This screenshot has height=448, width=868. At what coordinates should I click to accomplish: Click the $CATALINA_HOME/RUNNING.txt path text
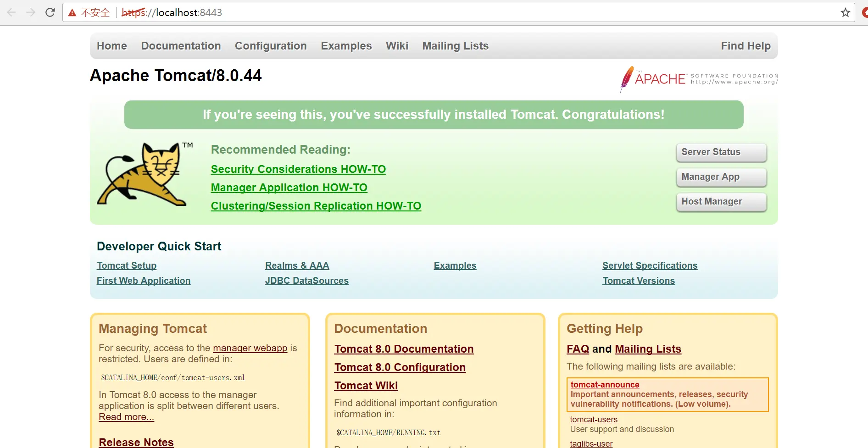pyautogui.click(x=388, y=433)
